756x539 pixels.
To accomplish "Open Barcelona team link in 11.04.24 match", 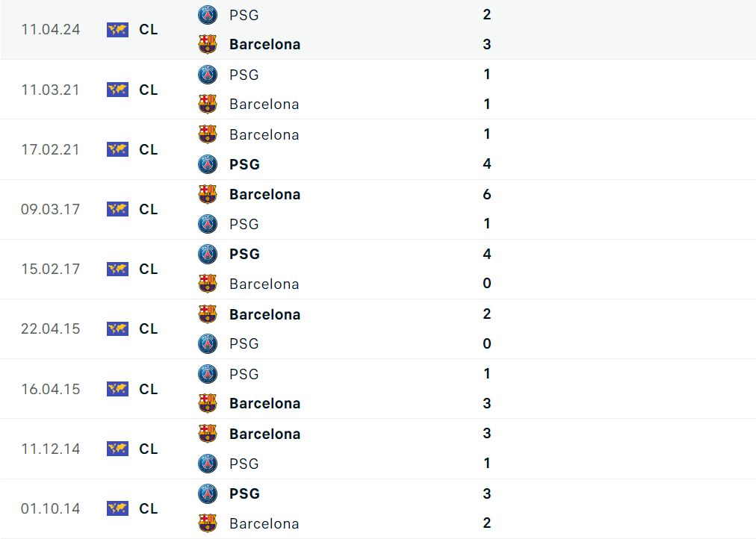I will click(264, 45).
